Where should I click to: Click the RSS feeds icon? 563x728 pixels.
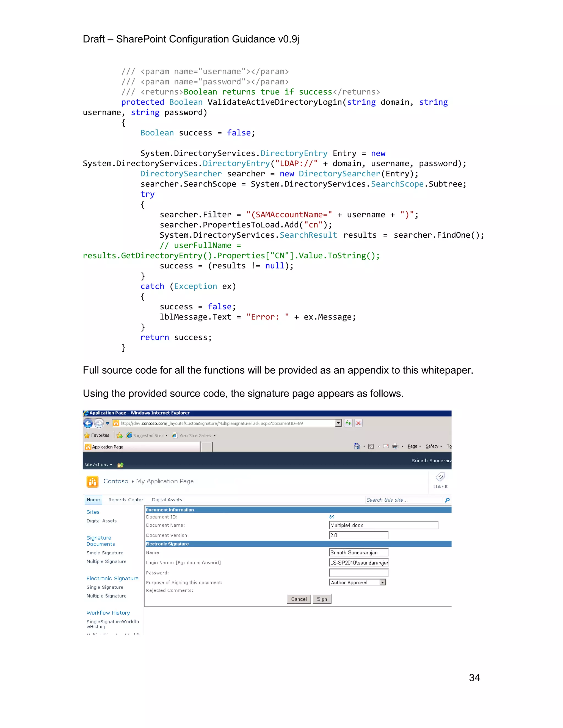(371, 446)
